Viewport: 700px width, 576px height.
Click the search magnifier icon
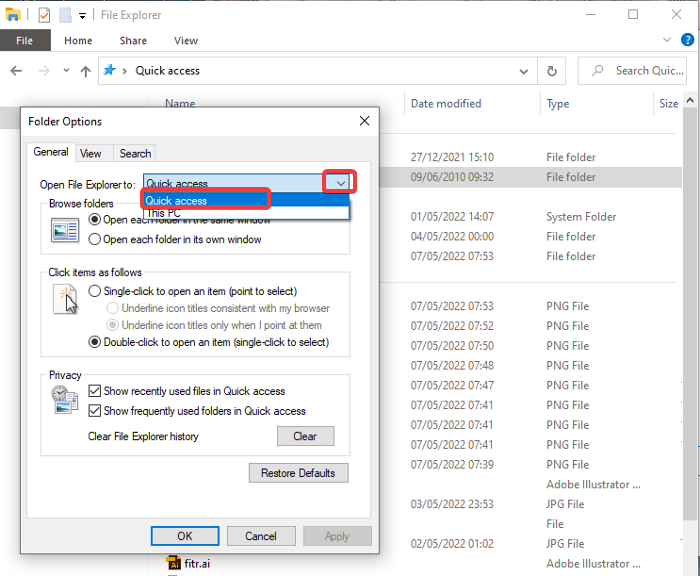point(597,71)
